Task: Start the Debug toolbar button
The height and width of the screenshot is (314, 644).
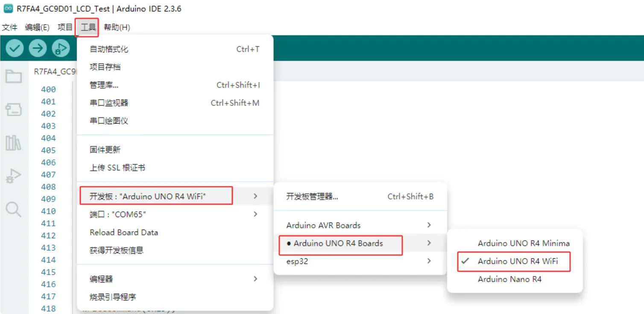Action: [x=61, y=48]
